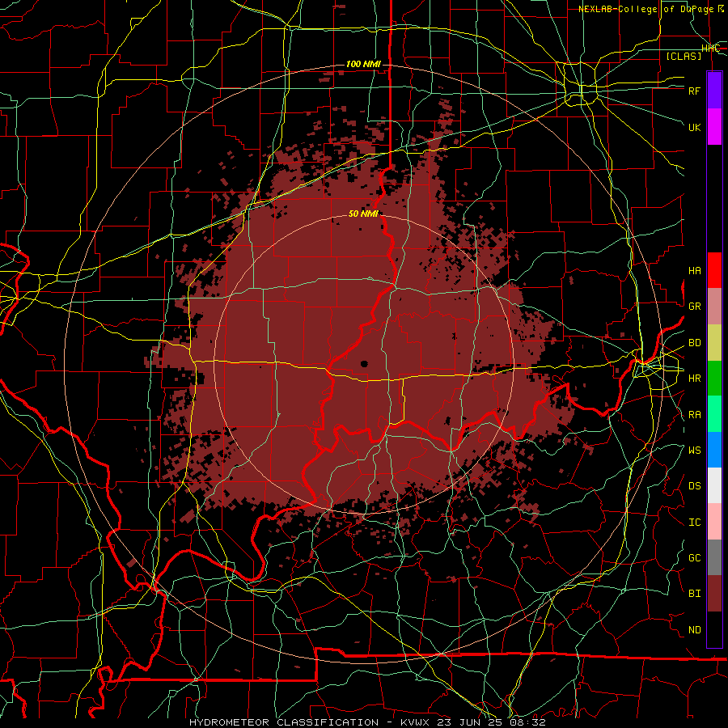Image resolution: width=728 pixels, height=728 pixels.
Task: Click the 'HR' legend label
Action: click(x=694, y=379)
